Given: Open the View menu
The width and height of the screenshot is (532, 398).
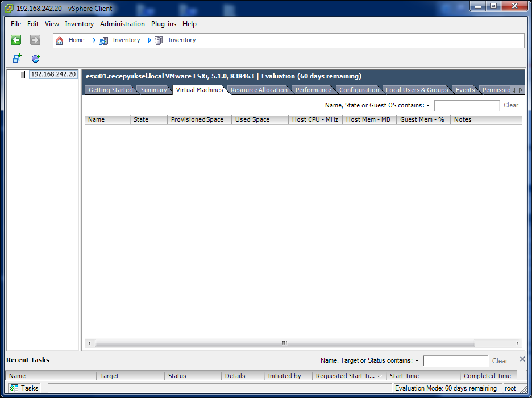Looking at the screenshot, I should click(x=52, y=24).
